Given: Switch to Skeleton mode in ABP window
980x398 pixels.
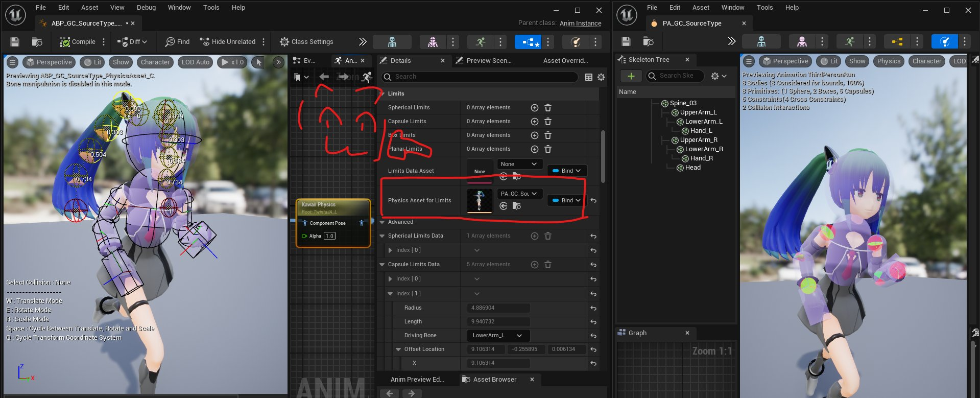Looking at the screenshot, I should click(392, 42).
